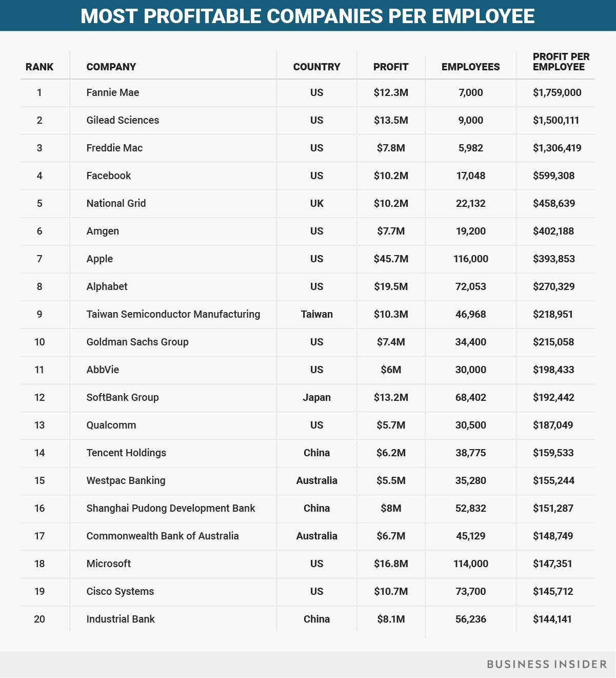
Task: Click Apple's $45.7M profit cell
Action: coord(391,259)
